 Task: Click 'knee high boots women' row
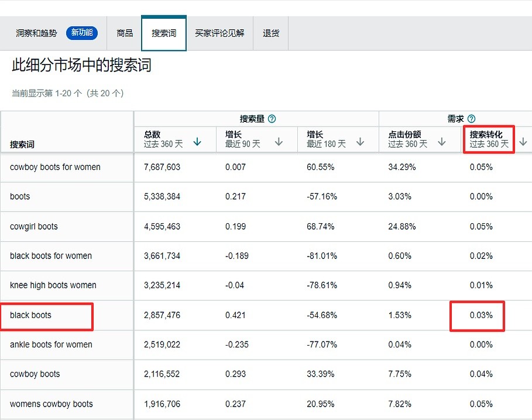53,285
